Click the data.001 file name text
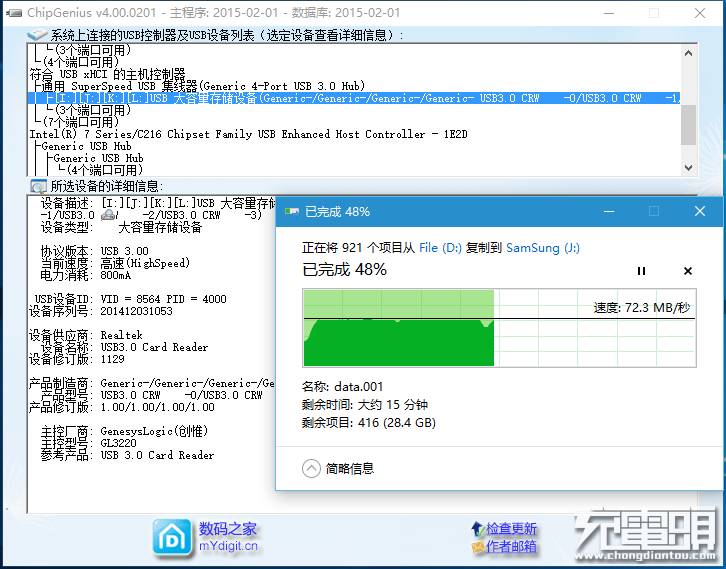The image size is (726, 569). pos(359,387)
